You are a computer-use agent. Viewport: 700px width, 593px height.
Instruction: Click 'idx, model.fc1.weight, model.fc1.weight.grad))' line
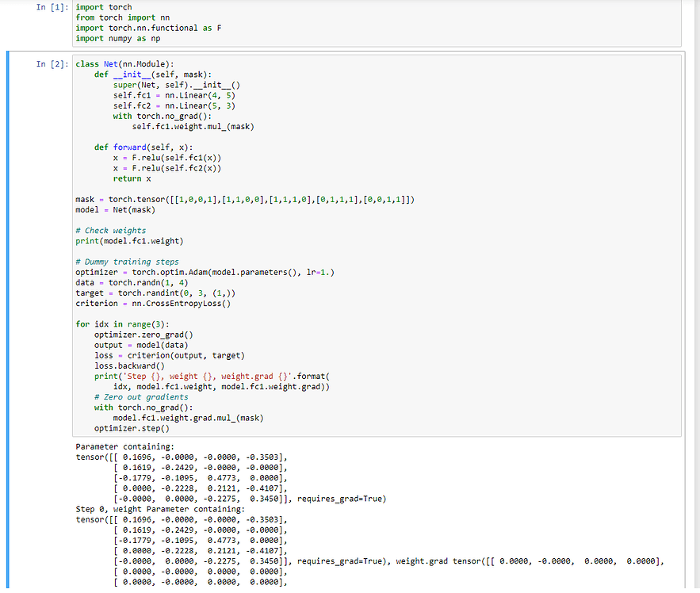(221, 387)
